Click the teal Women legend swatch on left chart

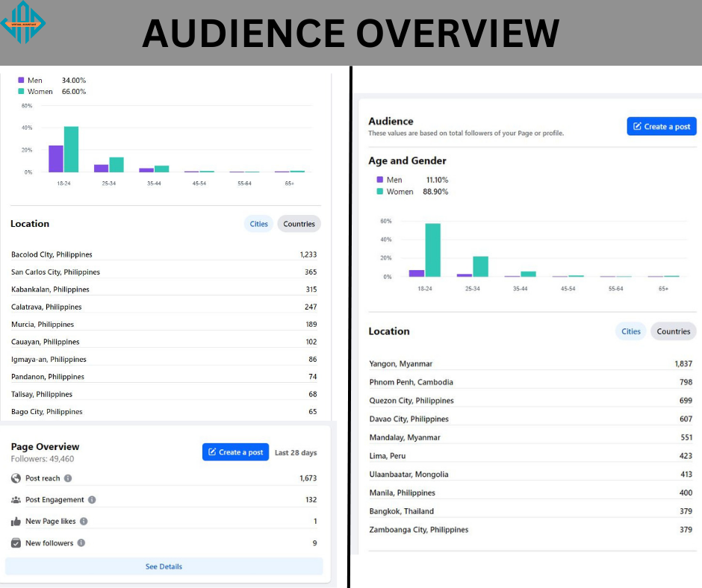pyautogui.click(x=21, y=91)
